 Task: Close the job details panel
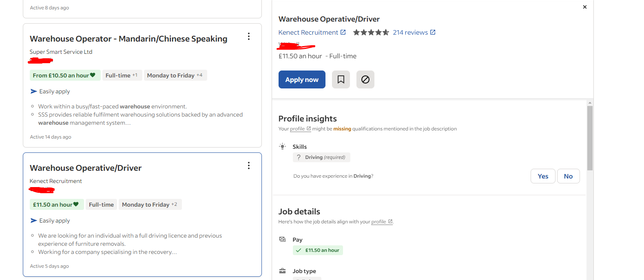click(584, 7)
